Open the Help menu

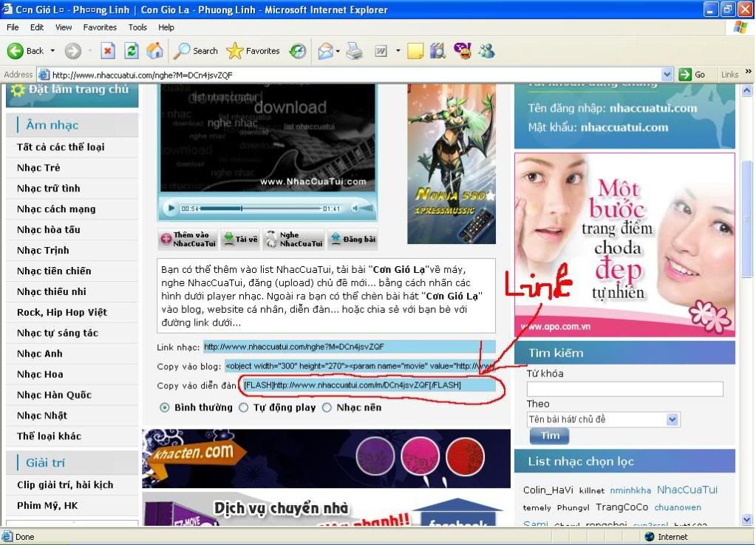pyautogui.click(x=166, y=27)
